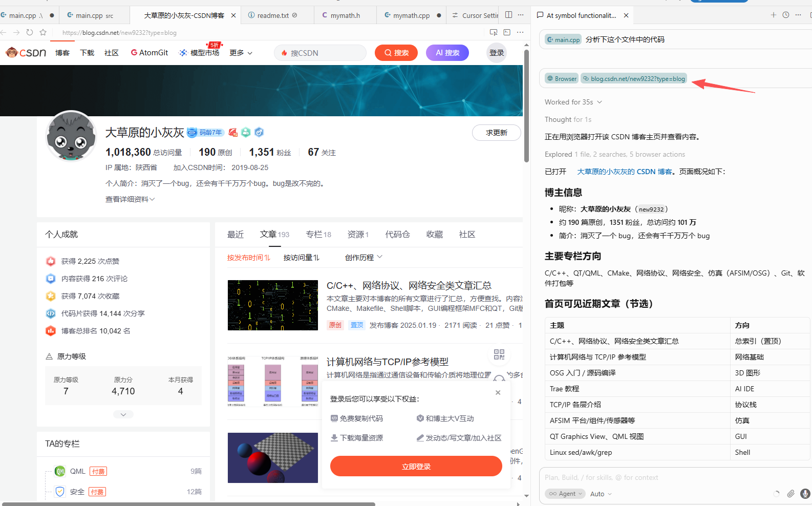
Task: Click the QR code icon beside article
Action: 499,354
